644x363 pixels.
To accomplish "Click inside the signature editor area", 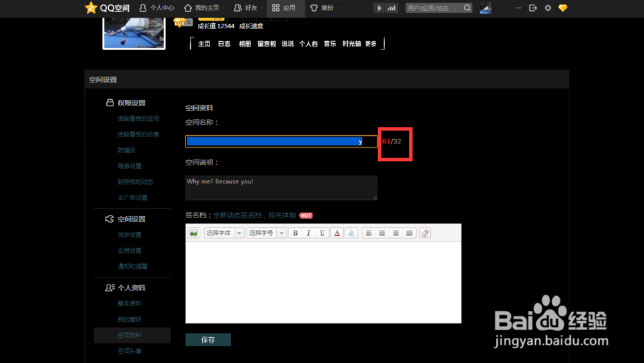I will tap(323, 282).
